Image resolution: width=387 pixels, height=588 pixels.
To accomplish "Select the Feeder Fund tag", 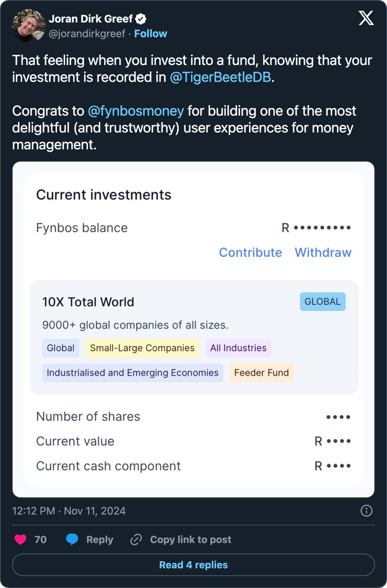I will pyautogui.click(x=261, y=373).
